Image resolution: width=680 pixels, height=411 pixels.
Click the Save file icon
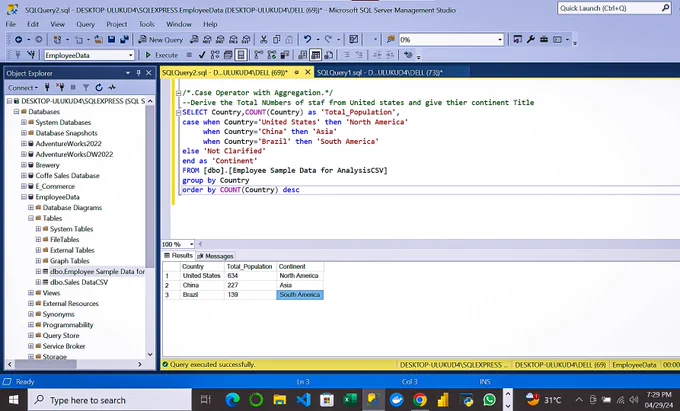(111, 39)
